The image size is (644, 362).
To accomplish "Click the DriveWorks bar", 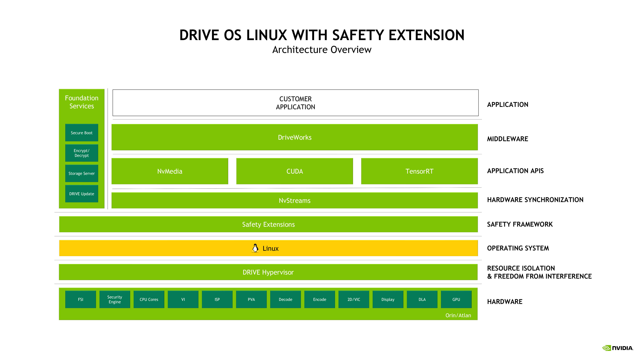I will click(294, 137).
